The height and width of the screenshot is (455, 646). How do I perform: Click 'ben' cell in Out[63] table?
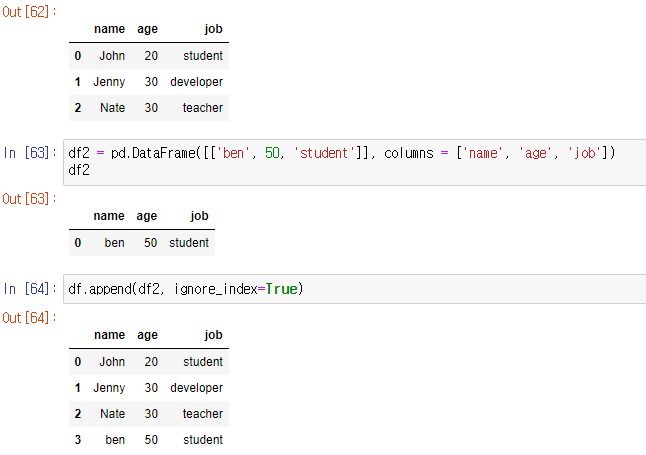click(115, 243)
